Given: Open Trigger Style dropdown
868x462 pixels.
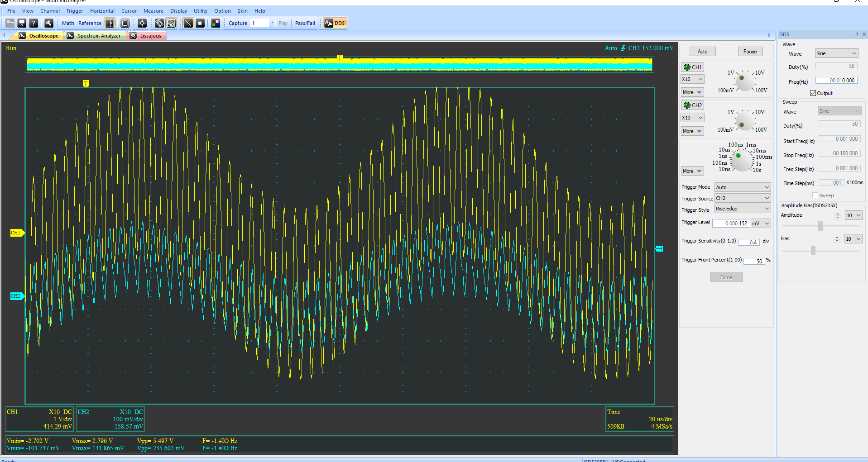Looking at the screenshot, I should [743, 209].
